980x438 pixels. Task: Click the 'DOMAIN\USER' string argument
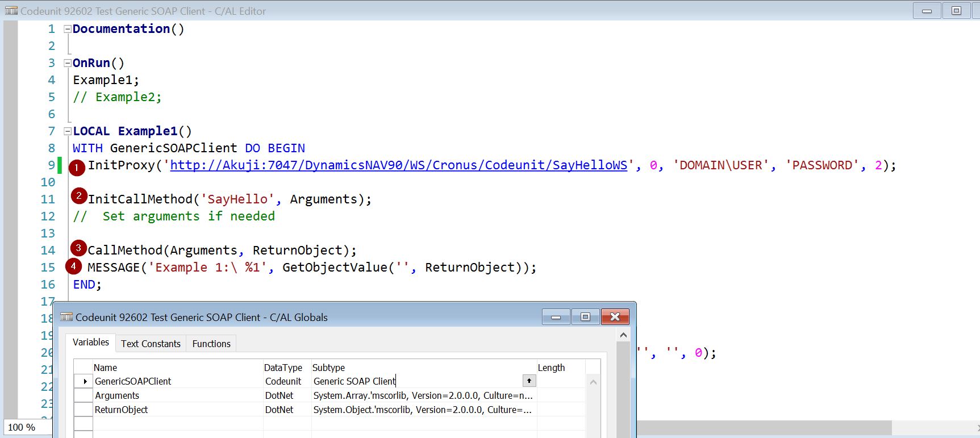721,165
